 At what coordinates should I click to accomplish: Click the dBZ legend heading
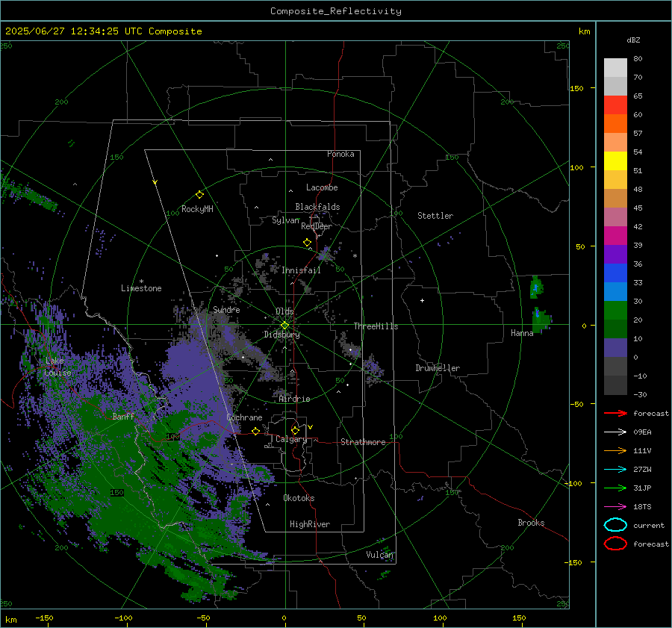pyautogui.click(x=633, y=40)
